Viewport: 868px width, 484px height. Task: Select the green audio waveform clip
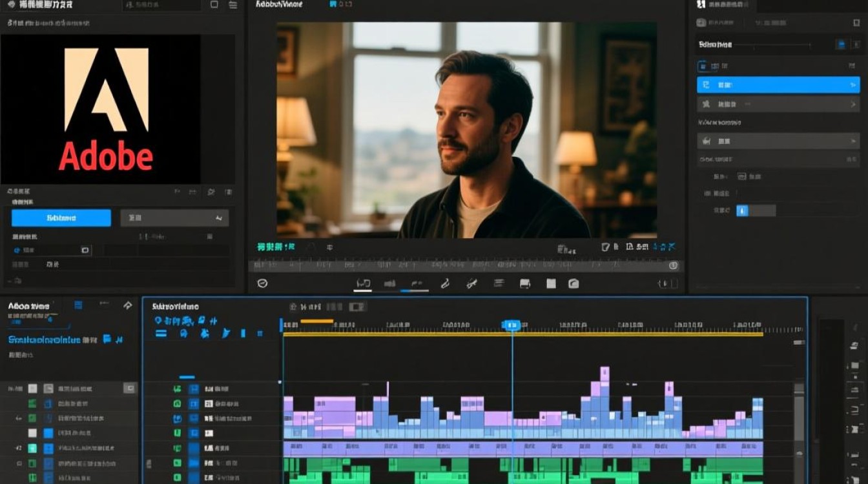pos(523,471)
